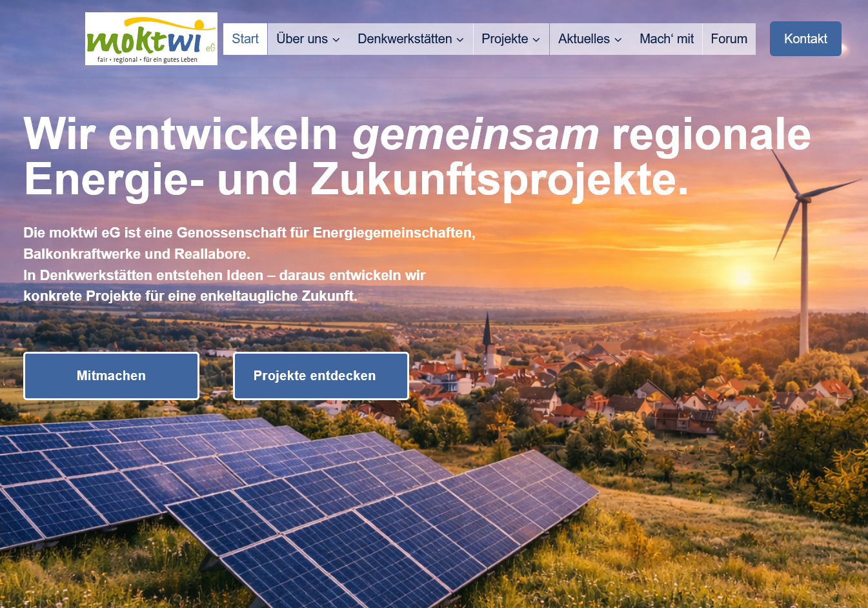Go to the Mach' mit page
The height and width of the screenshot is (608, 868).
point(667,39)
